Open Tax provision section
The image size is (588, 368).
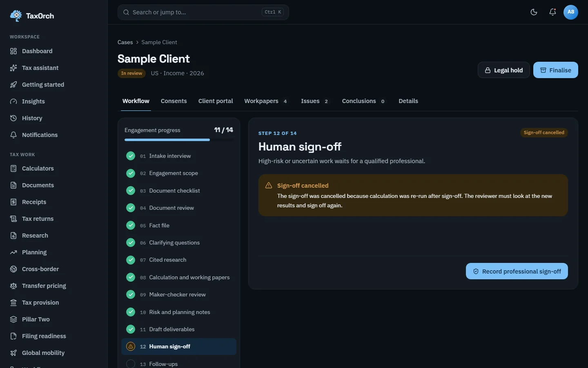54,303
